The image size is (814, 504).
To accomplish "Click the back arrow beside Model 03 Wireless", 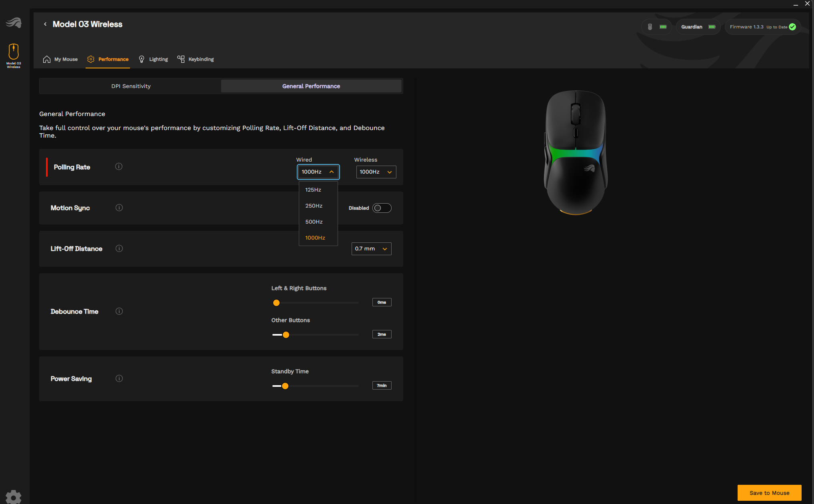I will (x=45, y=24).
